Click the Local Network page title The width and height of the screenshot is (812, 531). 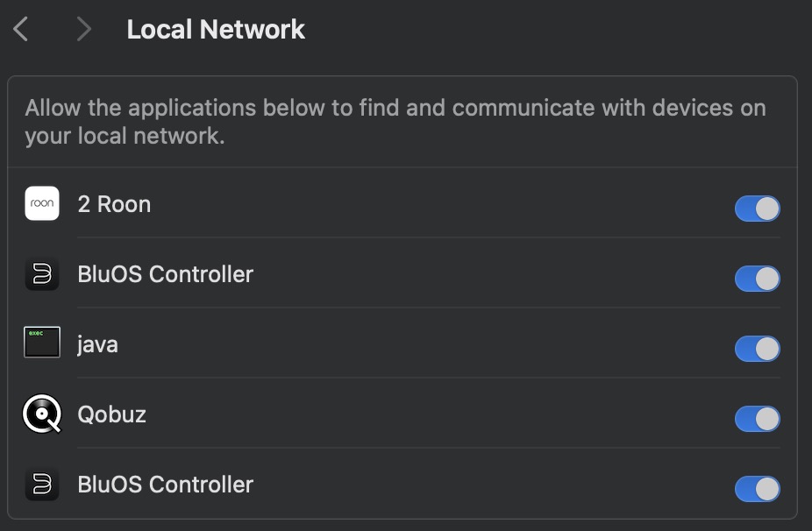click(x=216, y=29)
